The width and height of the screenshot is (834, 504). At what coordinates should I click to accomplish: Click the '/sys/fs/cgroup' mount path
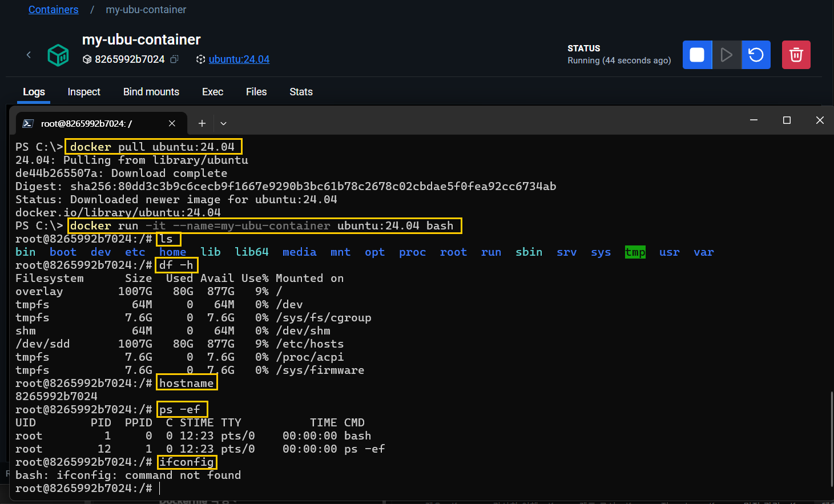click(324, 317)
